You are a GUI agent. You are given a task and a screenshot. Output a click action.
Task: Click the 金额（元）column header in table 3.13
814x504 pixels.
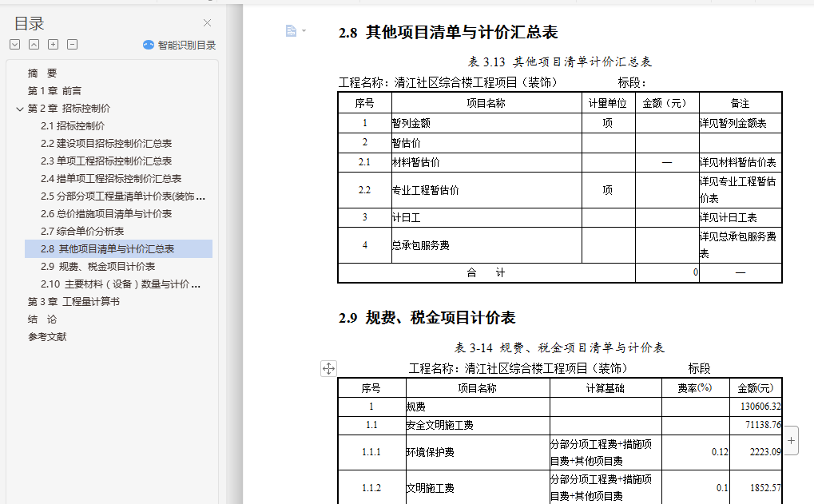[667, 103]
